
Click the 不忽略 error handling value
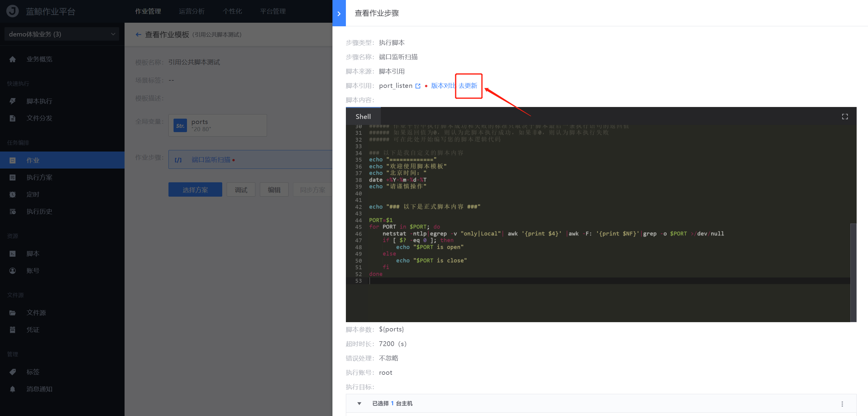[388, 358]
